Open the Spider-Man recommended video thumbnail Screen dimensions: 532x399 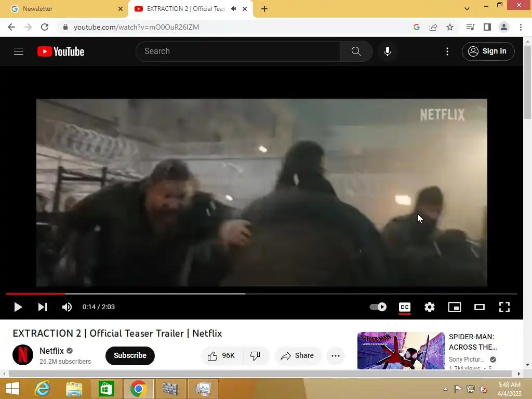(401, 351)
